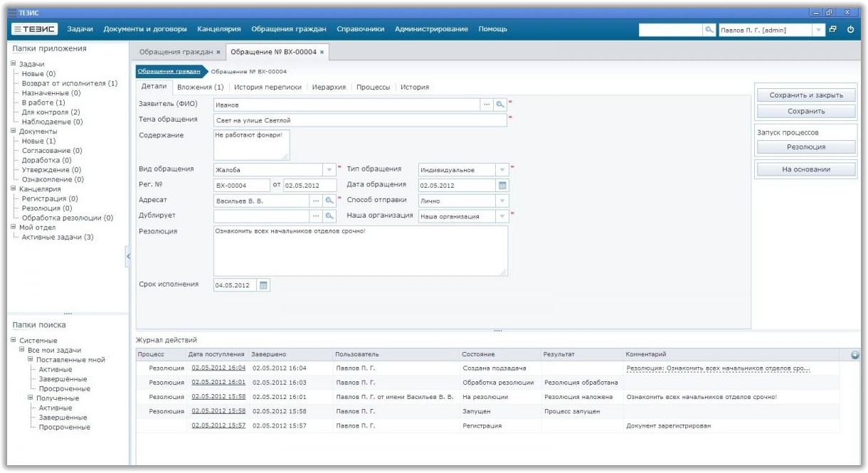Image resolution: width=868 pixels, height=473 pixels.
Task: Click the windows layout icon beside user box
Action: tap(834, 29)
